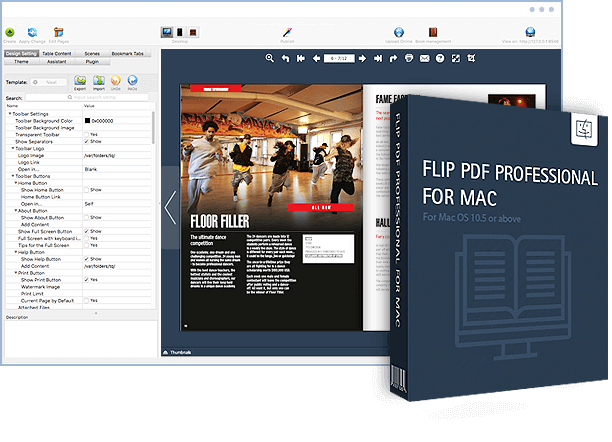This screenshot has width=612, height=442.
Task: Collapse the Help Button group
Action: 16,252
